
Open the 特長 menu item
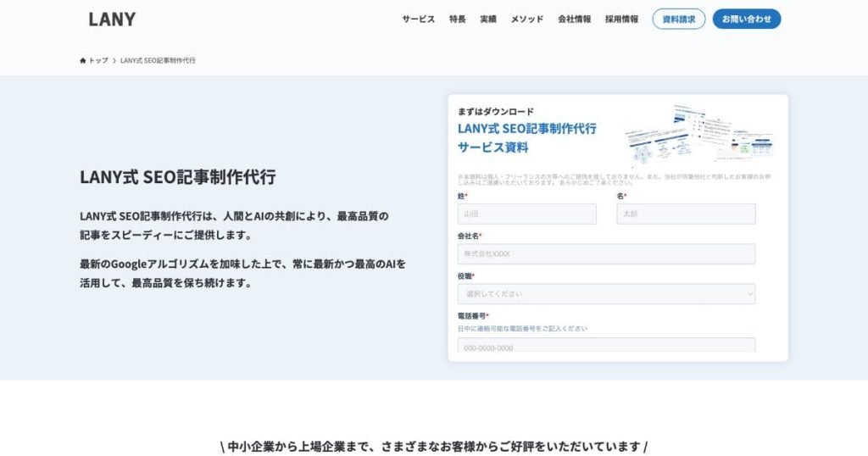click(x=457, y=19)
